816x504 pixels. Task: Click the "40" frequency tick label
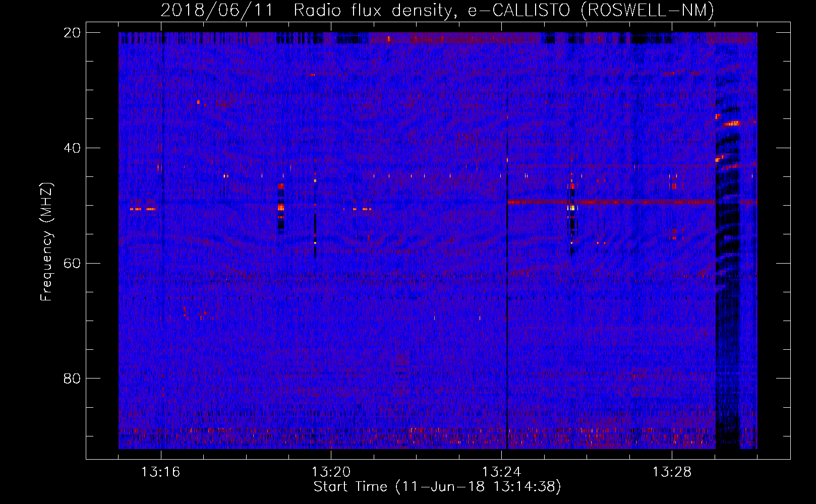(72, 148)
